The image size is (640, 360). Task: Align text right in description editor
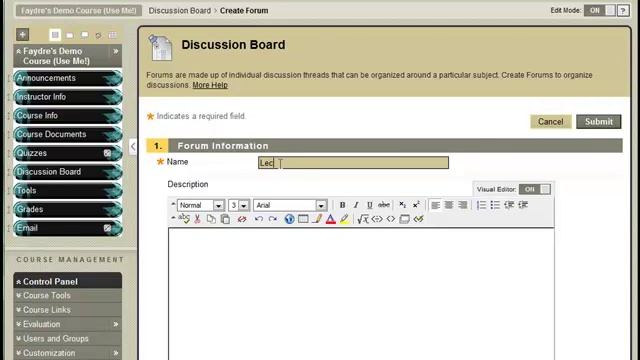462,205
